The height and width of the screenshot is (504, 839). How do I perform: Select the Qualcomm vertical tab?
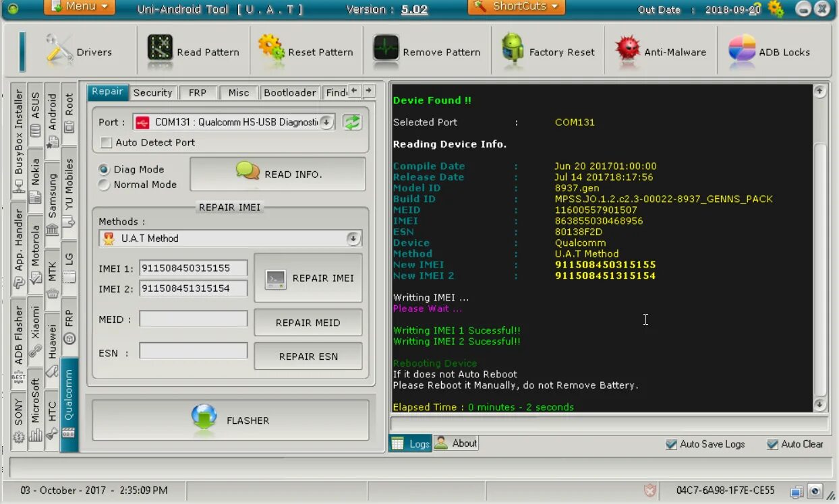69,404
